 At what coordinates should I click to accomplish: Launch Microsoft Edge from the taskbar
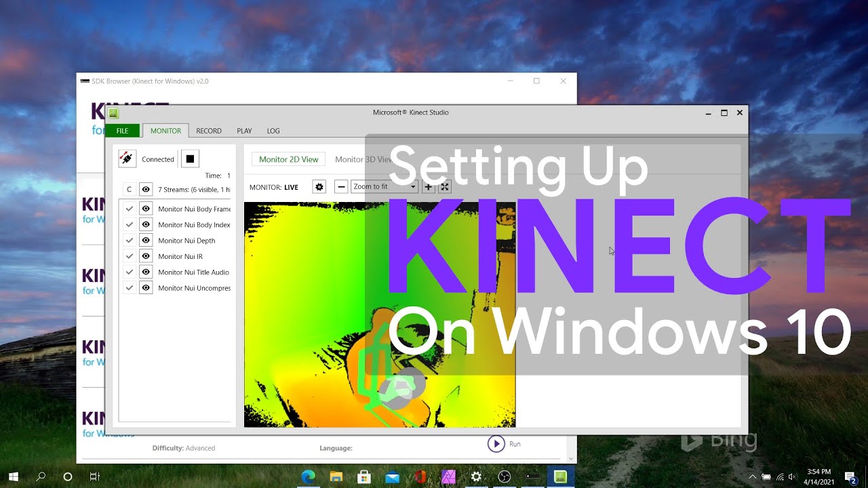(308, 476)
